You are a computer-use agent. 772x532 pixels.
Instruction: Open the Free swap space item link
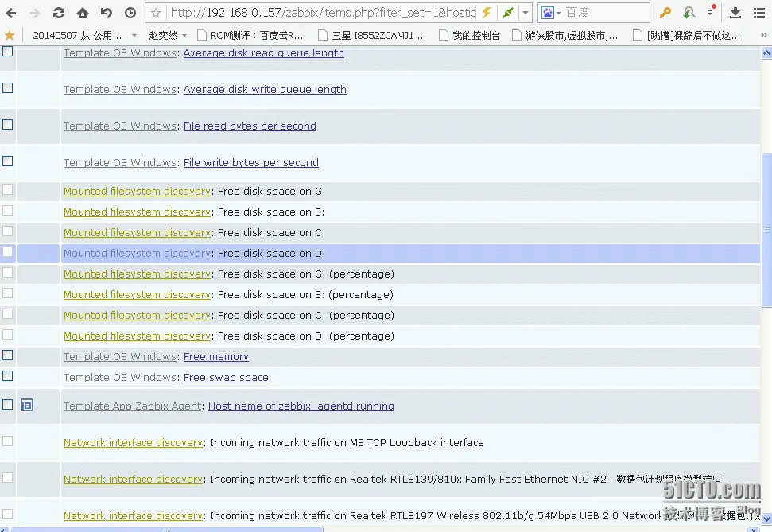click(x=226, y=377)
